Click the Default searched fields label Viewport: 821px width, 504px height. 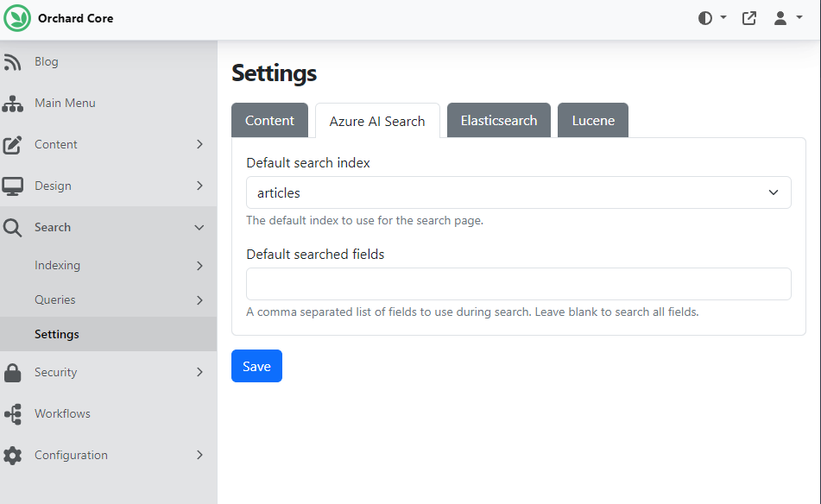[x=315, y=254]
